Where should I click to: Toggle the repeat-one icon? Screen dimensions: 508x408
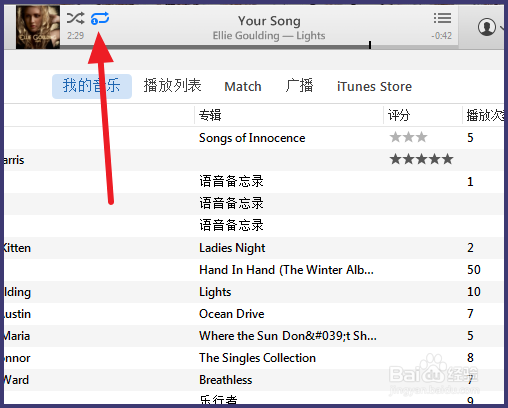click(100, 18)
